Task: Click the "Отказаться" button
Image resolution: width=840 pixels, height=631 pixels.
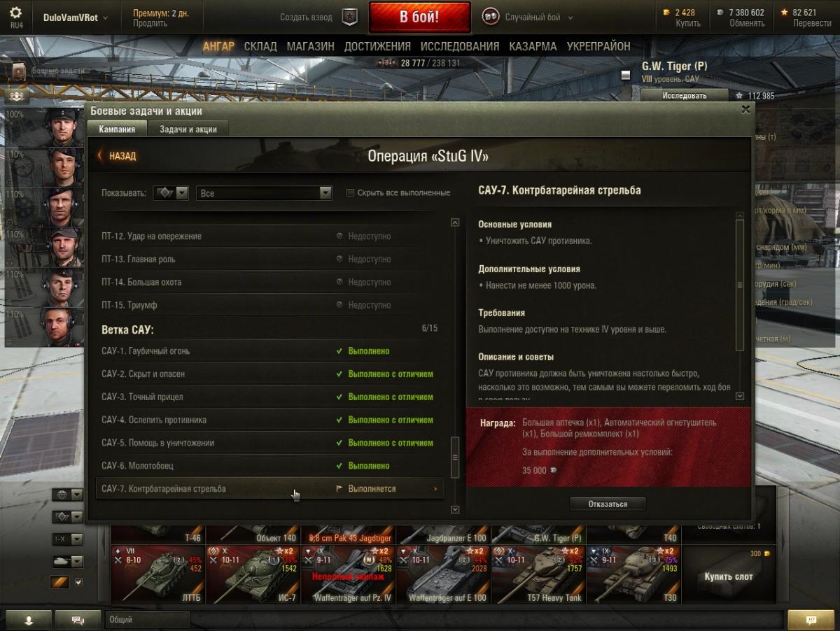Action: point(608,504)
